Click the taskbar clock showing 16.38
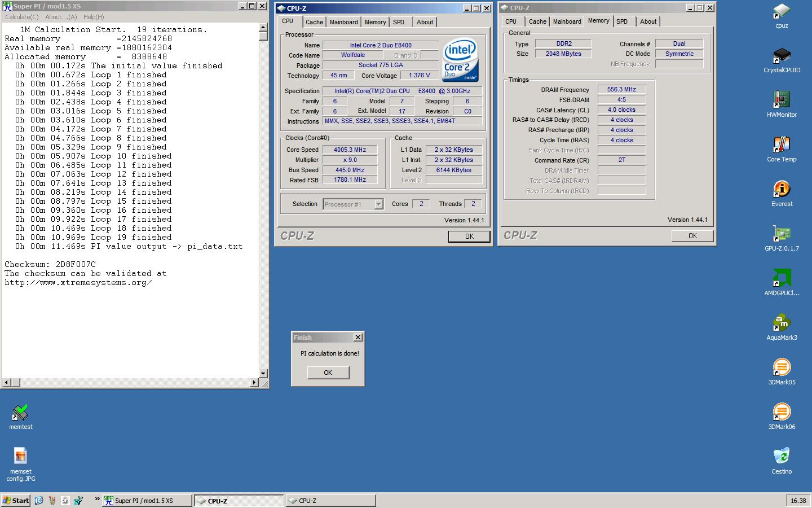The image size is (812, 508). [798, 501]
